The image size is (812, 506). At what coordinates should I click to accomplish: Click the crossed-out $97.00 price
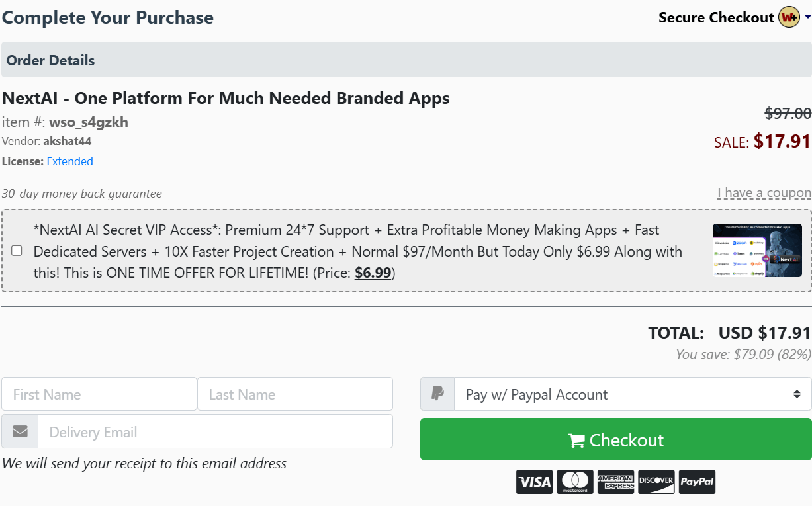788,113
